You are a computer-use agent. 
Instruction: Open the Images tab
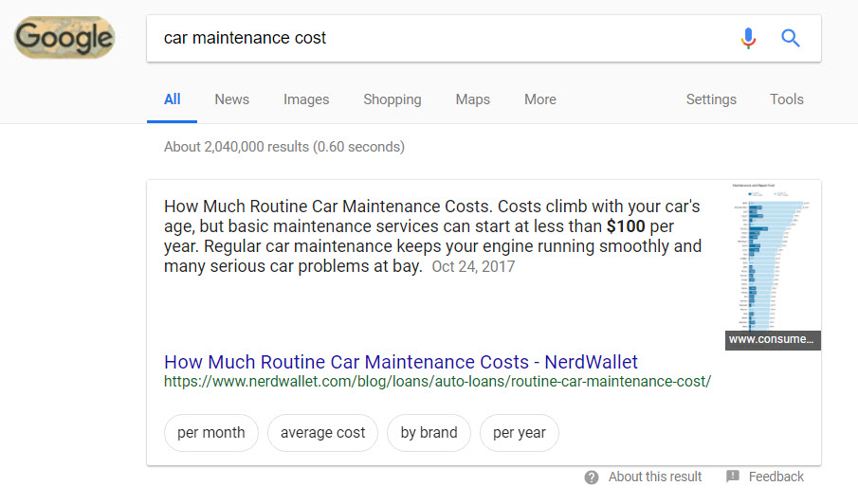[x=306, y=99]
